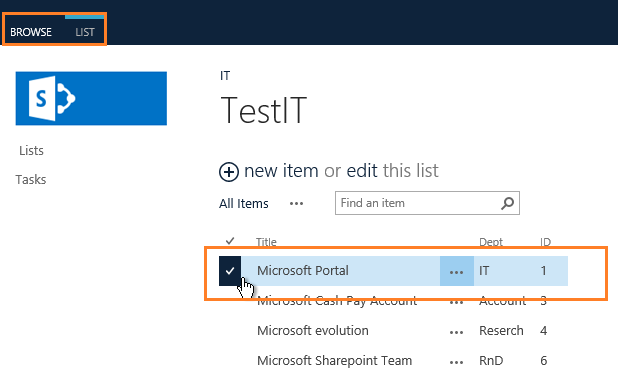Viewport: 618px width, 381px height.
Task: Click the edit this list link
Action: point(362,171)
